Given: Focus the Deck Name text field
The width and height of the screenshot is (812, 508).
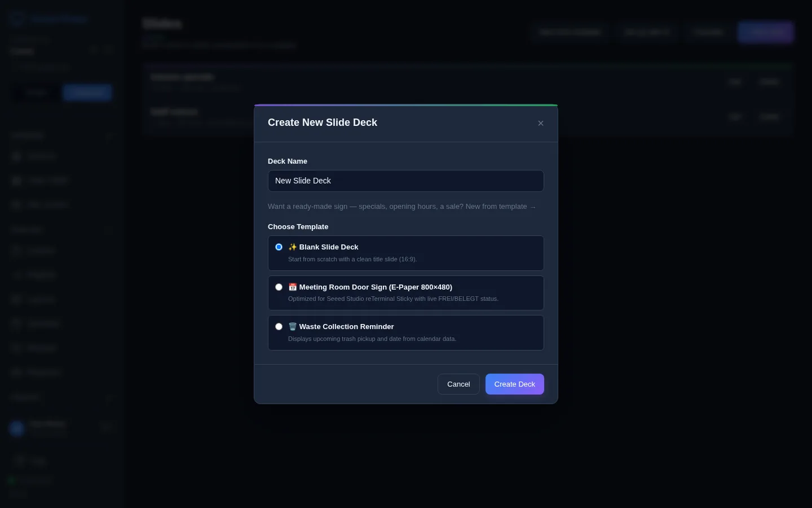Looking at the screenshot, I should pyautogui.click(x=406, y=181).
